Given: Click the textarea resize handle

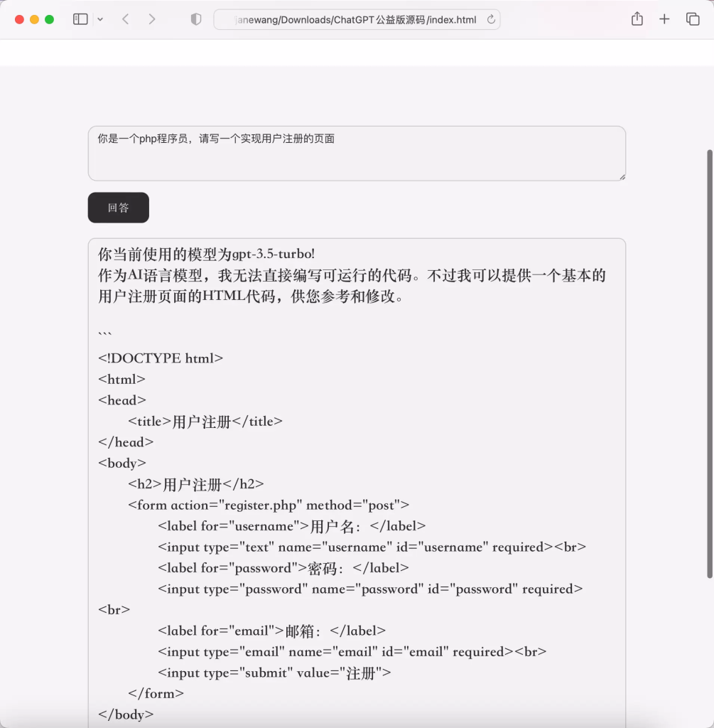Looking at the screenshot, I should pyautogui.click(x=622, y=177).
